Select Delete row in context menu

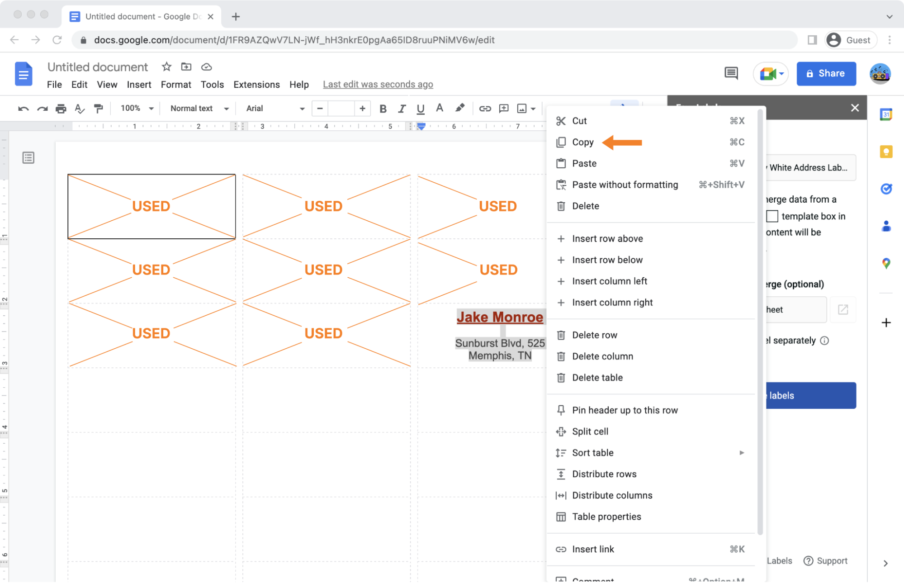click(x=594, y=335)
